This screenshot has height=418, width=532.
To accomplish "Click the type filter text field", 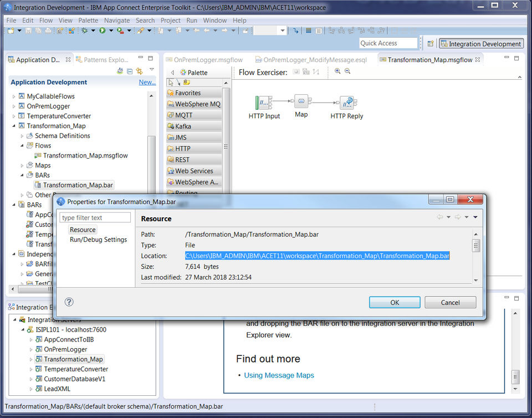I will (95, 217).
